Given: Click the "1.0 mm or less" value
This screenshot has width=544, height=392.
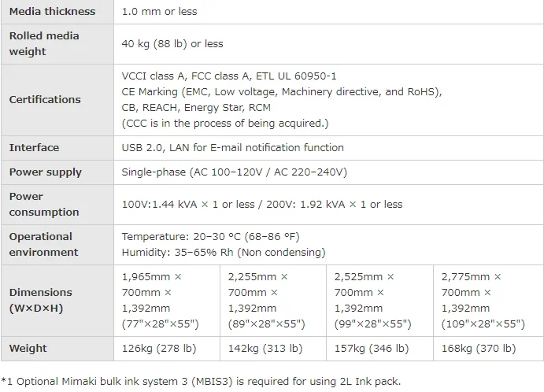Looking at the screenshot, I should [159, 12].
